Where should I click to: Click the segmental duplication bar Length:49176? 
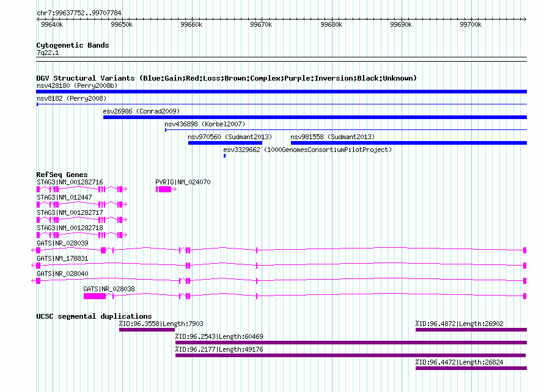click(x=350, y=355)
